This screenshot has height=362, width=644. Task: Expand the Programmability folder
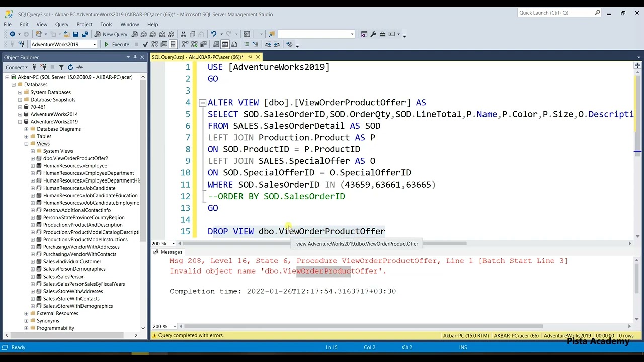pos(26,328)
